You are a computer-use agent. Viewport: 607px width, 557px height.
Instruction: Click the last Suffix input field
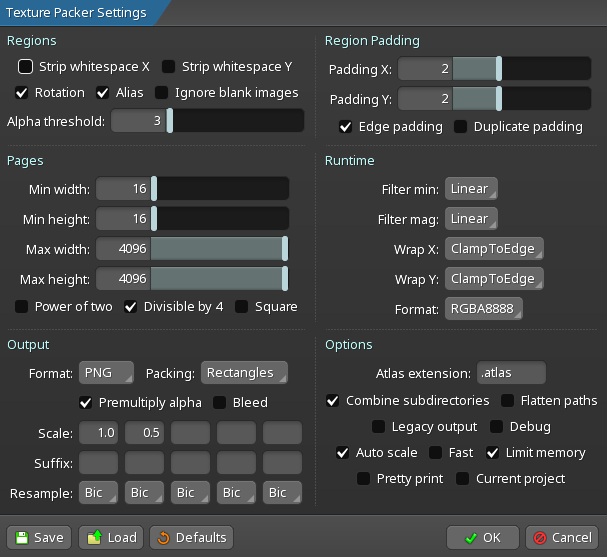pos(282,463)
